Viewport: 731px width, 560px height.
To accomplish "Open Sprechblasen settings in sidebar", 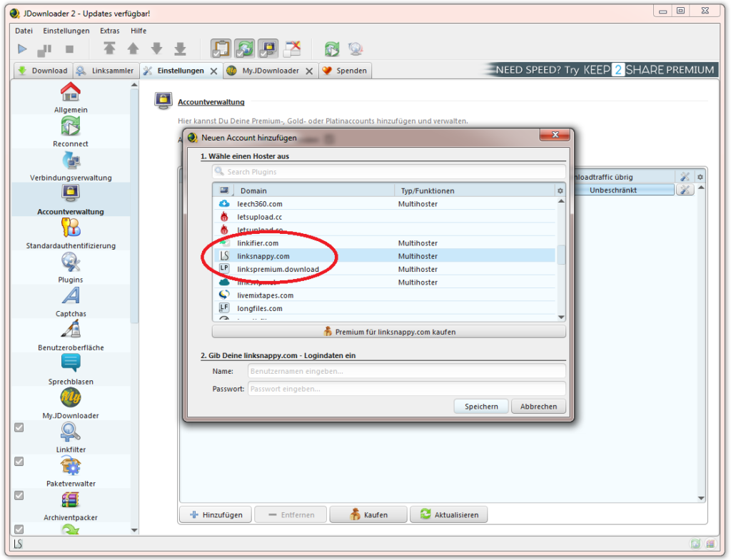I will (x=71, y=370).
